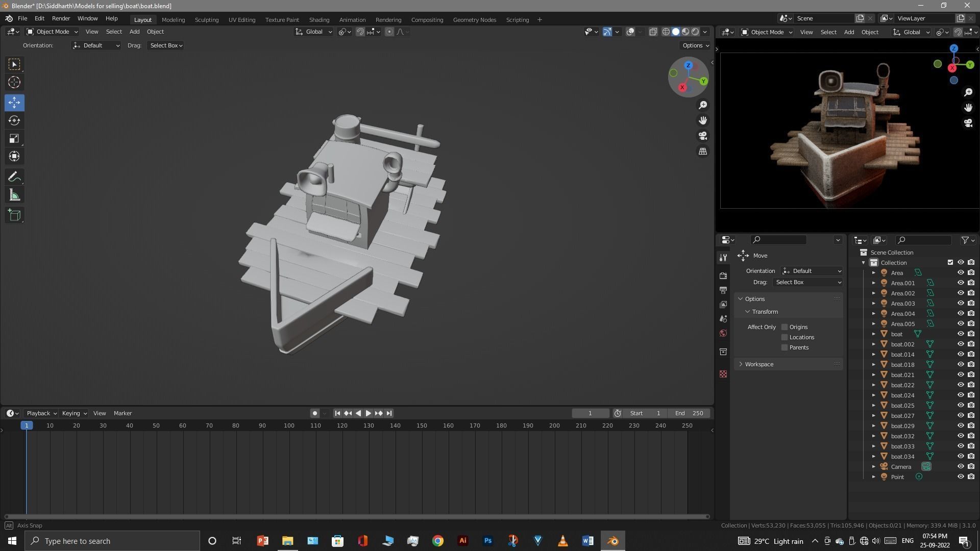Open Photoshop from the Windows taskbar
The image size is (980, 551).
pyautogui.click(x=488, y=541)
